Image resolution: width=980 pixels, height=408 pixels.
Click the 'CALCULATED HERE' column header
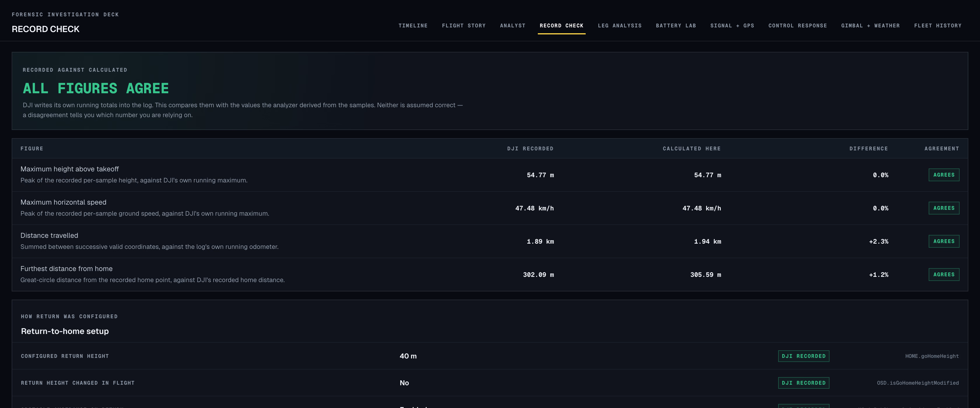click(692, 149)
